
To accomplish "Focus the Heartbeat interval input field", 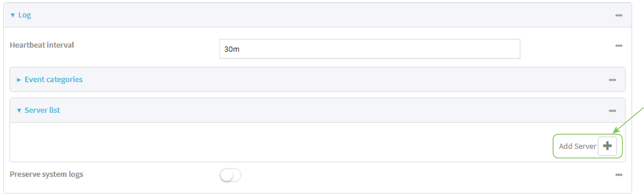I will click(369, 49).
